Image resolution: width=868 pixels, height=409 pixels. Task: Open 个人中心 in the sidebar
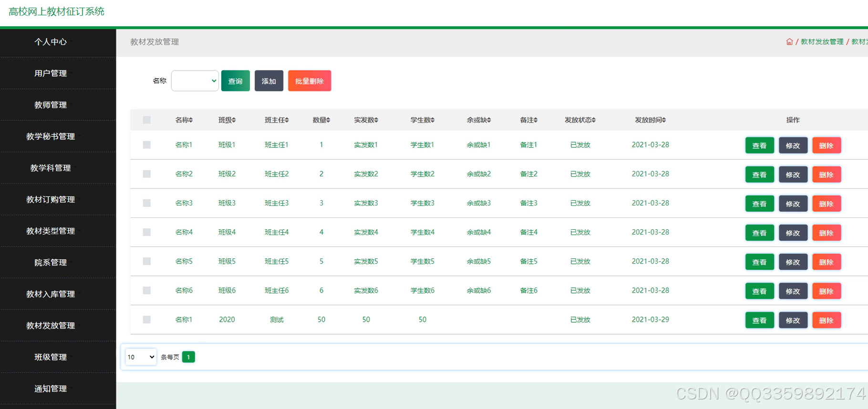[x=51, y=42]
